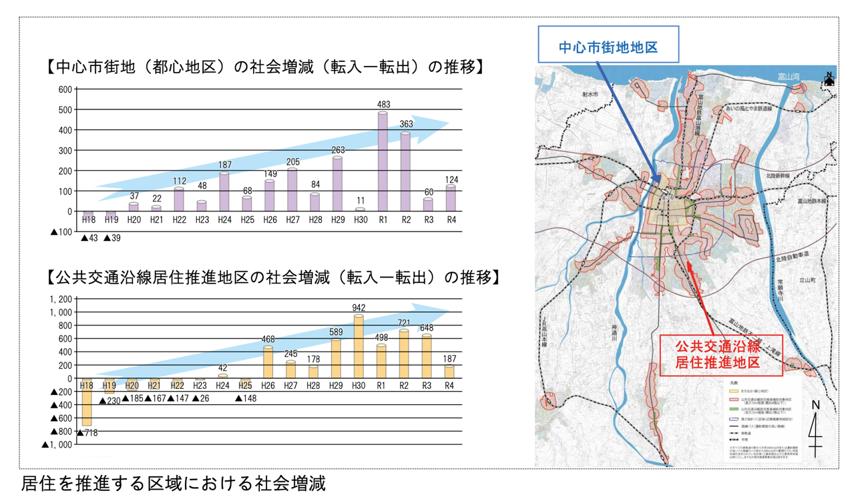The image size is (868, 503).
Task: Click the small north compass icon beside 富山湾
Action: pos(829,79)
